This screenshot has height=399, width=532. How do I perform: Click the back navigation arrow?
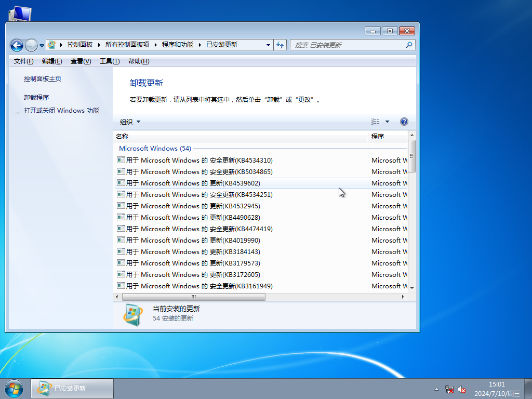click(17, 45)
